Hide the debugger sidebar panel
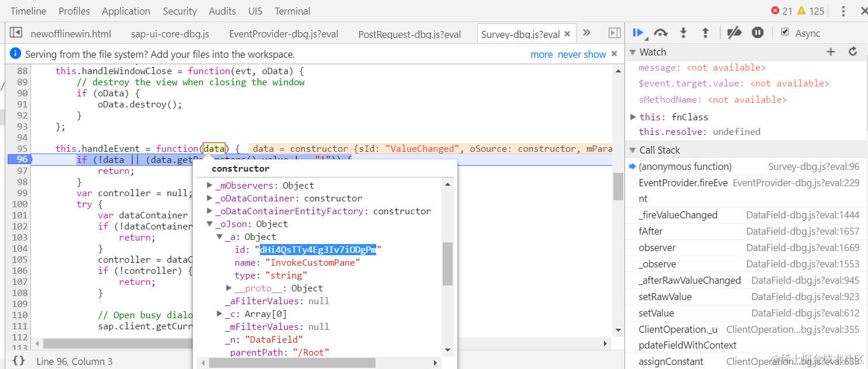This screenshot has height=369, width=868. click(614, 33)
